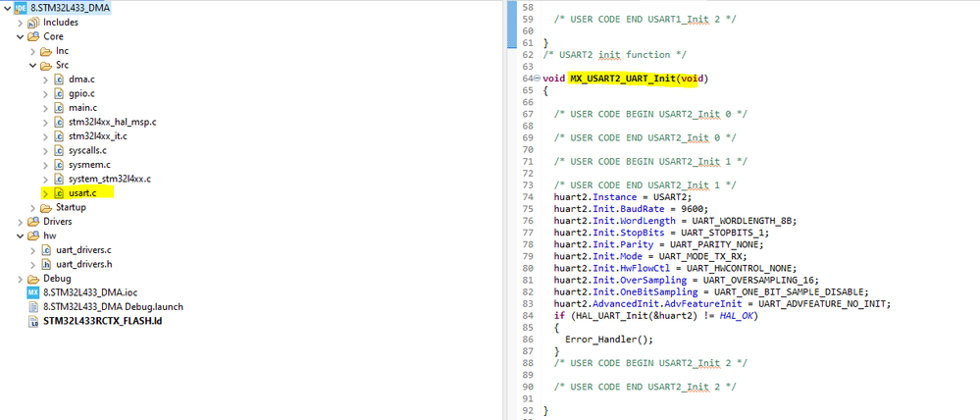Select system_stm32l4xx.c file
Screen dimensions: 980x420
point(110,179)
